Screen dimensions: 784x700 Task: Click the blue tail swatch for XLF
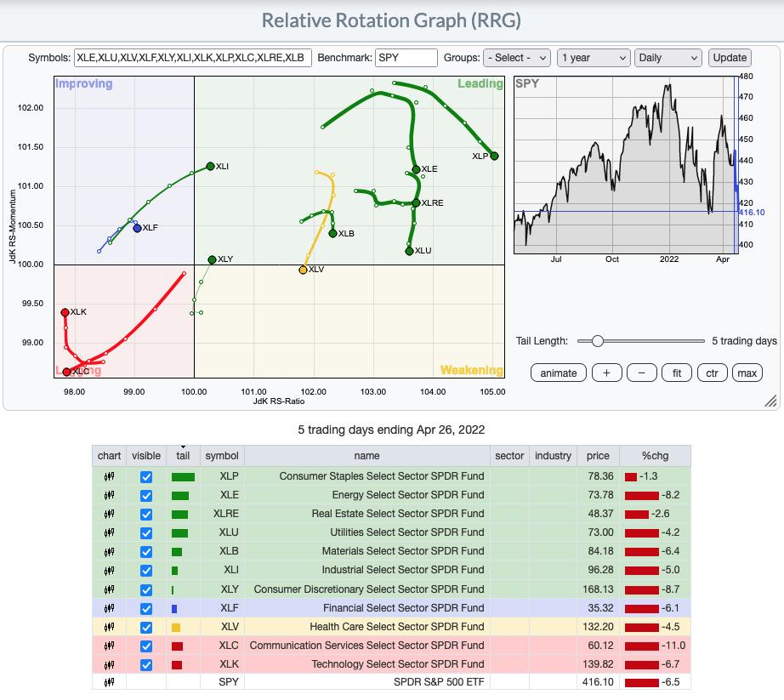coord(174,609)
